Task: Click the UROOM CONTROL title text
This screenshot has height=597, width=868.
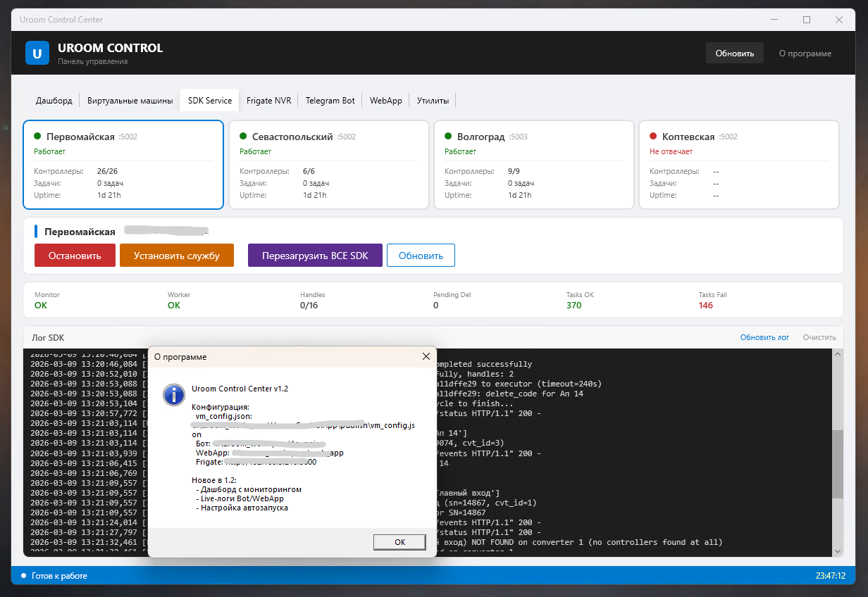Action: point(110,49)
